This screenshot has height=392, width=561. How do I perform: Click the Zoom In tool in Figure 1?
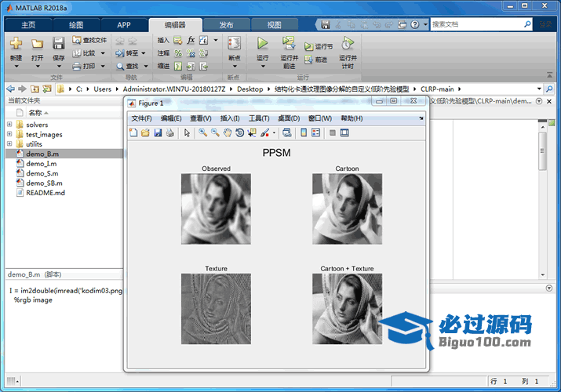pos(202,132)
